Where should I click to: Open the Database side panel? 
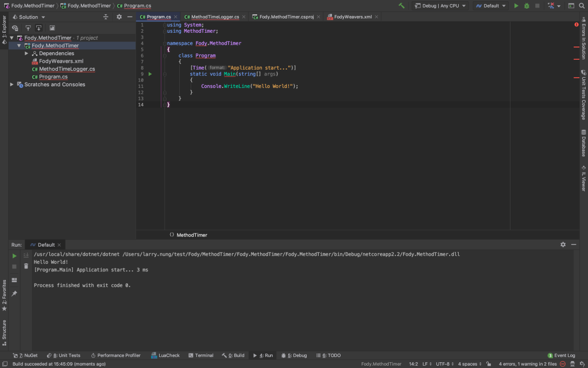[x=583, y=143]
